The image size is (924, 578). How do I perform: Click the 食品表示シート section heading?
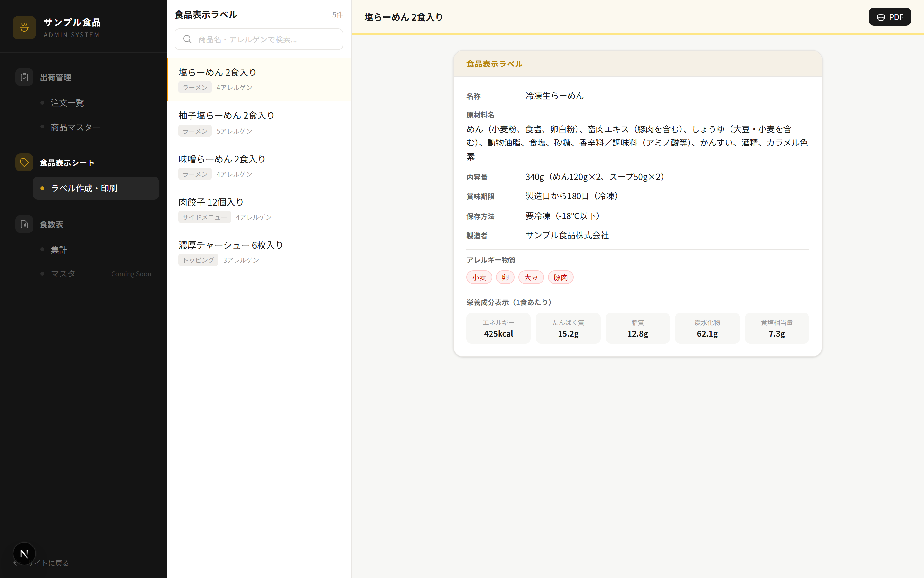(x=67, y=162)
